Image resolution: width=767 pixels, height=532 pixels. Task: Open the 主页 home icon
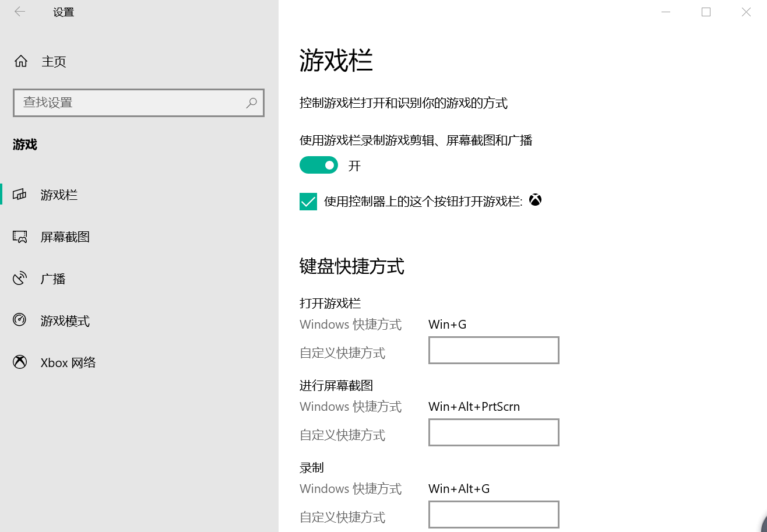pyautogui.click(x=21, y=61)
